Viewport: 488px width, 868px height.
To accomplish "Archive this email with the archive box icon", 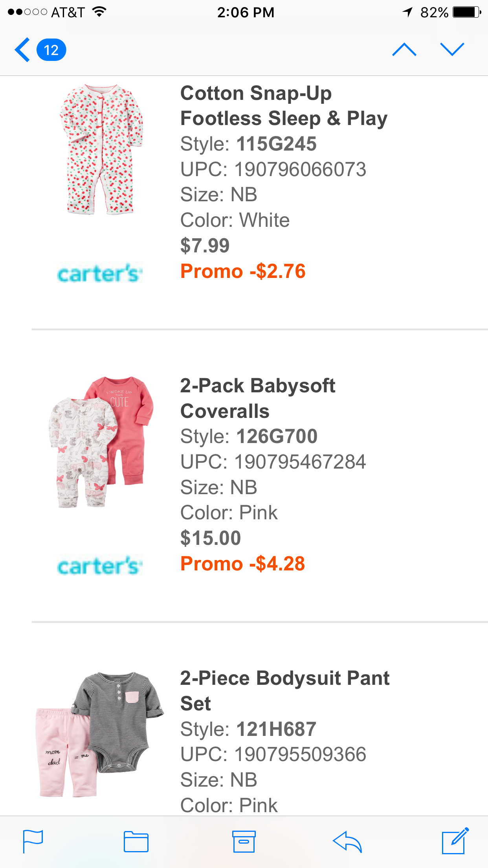I will (x=244, y=842).
